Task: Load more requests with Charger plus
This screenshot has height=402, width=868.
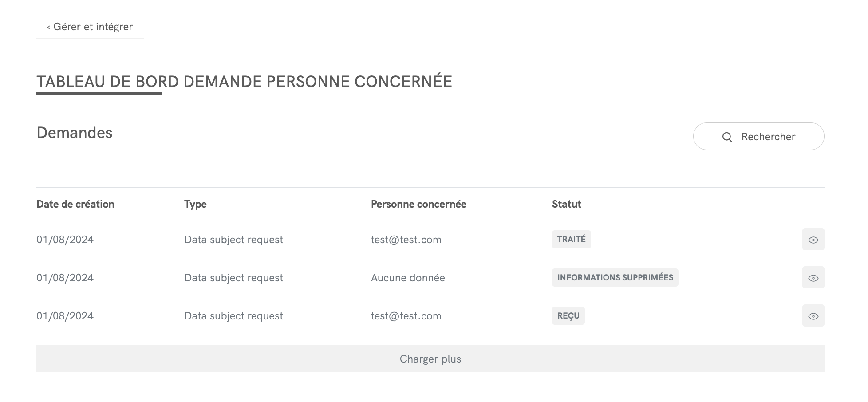Action: click(430, 359)
